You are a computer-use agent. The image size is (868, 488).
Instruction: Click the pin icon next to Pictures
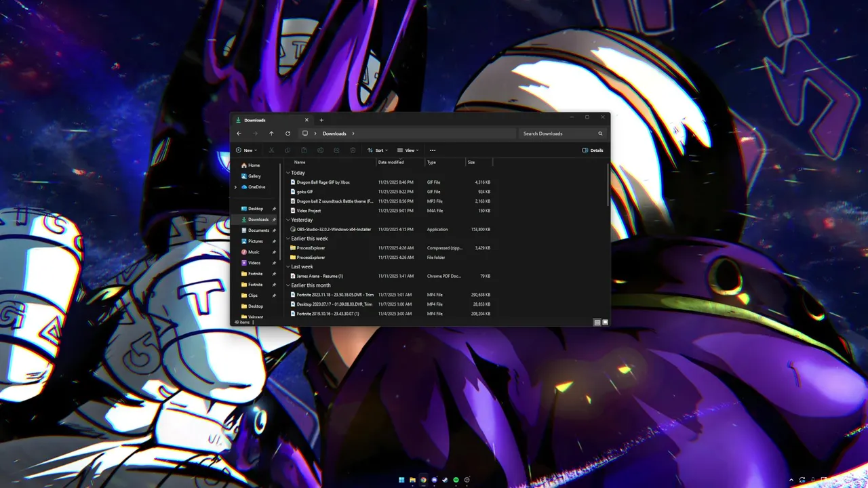[x=274, y=241]
